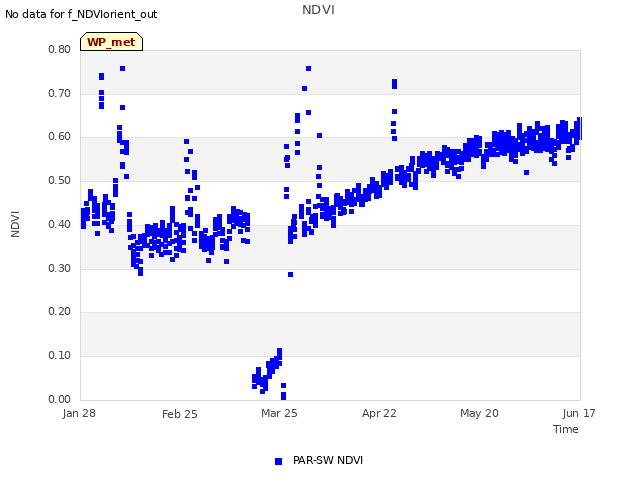Click the Feb 25 date label
The height and width of the screenshot is (480, 640).
pyautogui.click(x=180, y=414)
